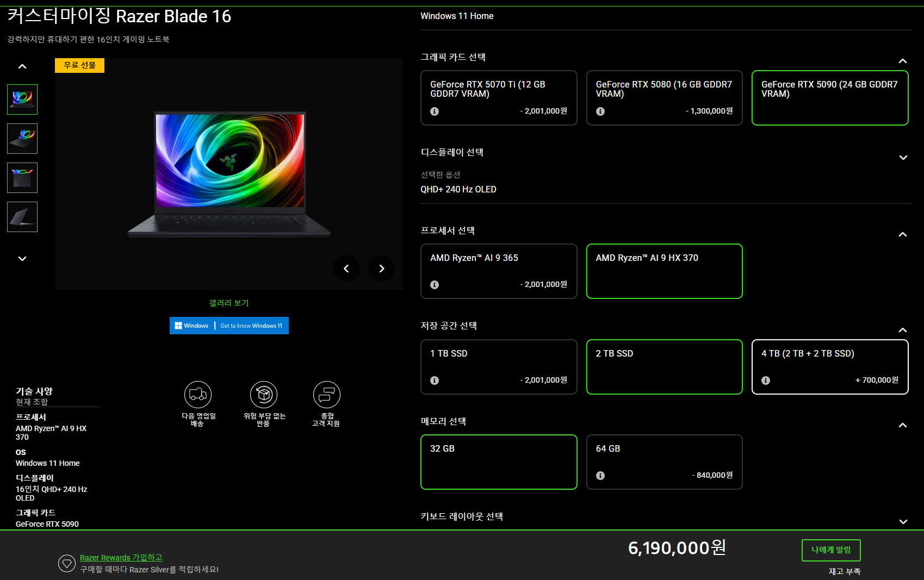Click the 6,190,000원 total price
Image resolution: width=924 pixels, height=580 pixels.
coord(677,548)
